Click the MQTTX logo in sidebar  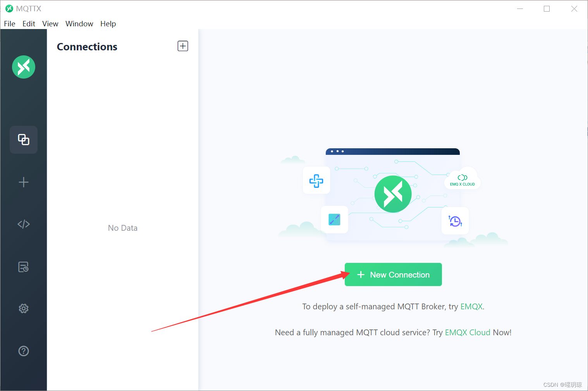click(x=24, y=67)
